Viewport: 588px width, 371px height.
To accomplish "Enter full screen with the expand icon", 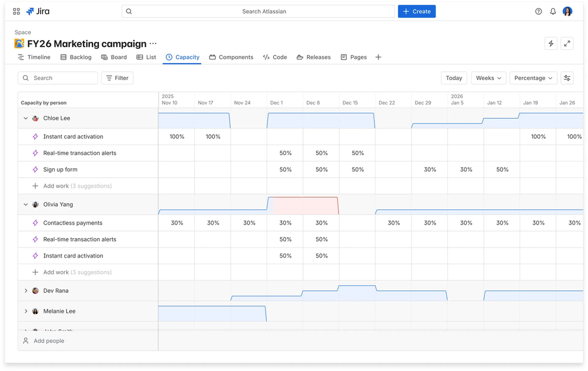I will [x=567, y=44].
